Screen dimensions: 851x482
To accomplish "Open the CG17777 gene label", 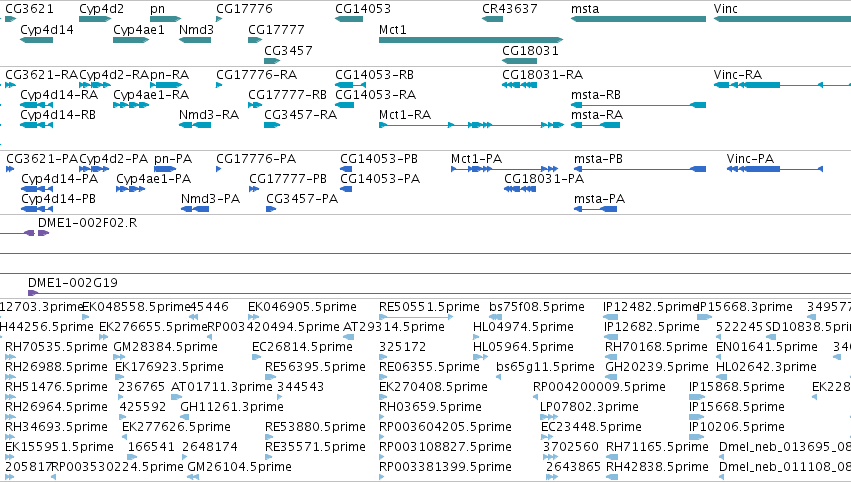I will click(x=276, y=30).
